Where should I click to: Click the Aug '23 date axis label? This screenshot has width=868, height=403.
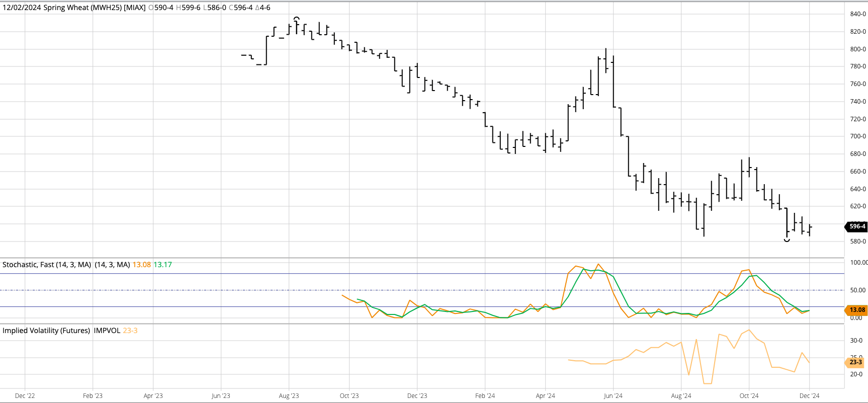[x=289, y=396]
